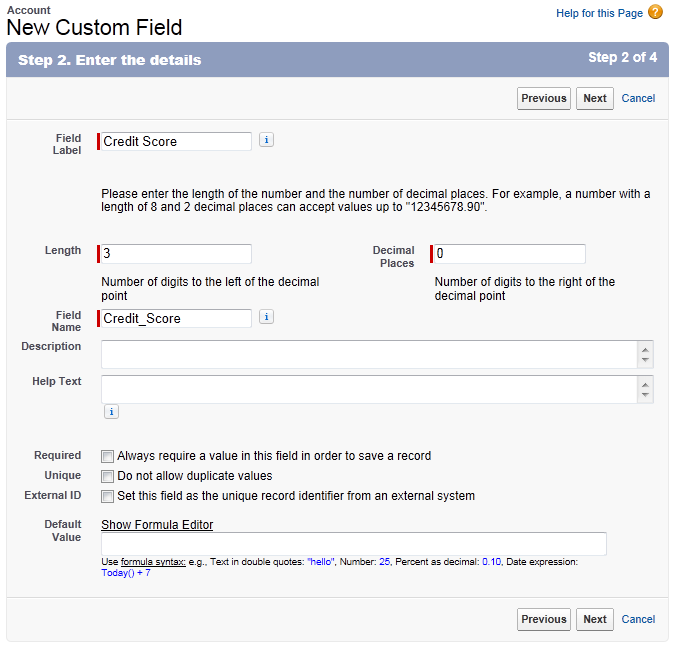Enable the Required checkbox
Image resolution: width=673 pixels, height=646 pixels.
pos(108,456)
